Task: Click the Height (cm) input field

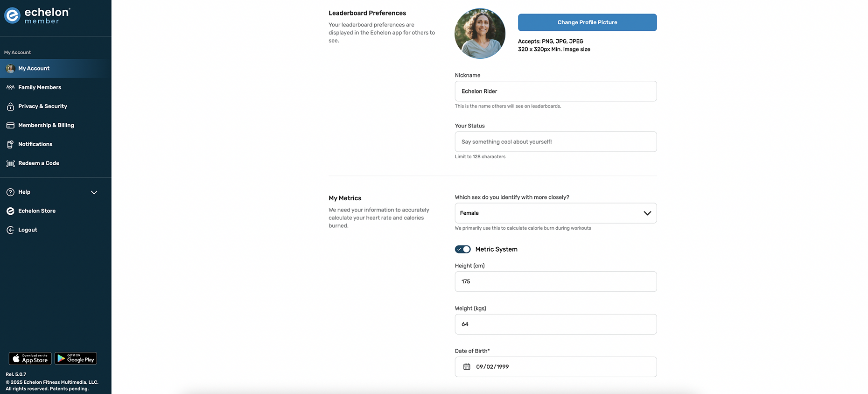Action: 556,282
